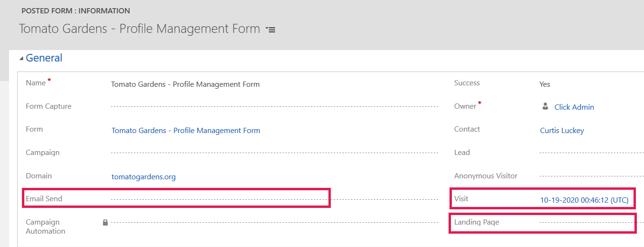Click the page title Tomato Gardens - Profile Management Form
This screenshot has height=247, width=644.
[x=140, y=29]
